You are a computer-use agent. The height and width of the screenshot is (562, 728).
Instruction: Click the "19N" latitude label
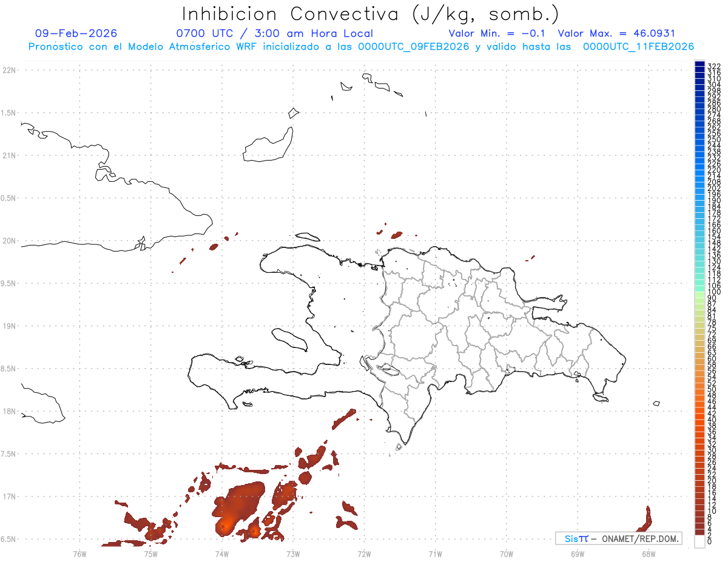[9, 326]
